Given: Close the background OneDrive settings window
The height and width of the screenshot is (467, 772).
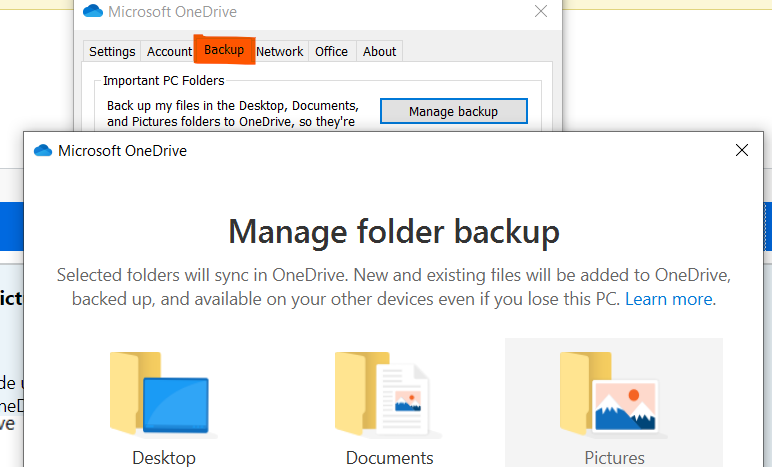Looking at the screenshot, I should pyautogui.click(x=541, y=11).
